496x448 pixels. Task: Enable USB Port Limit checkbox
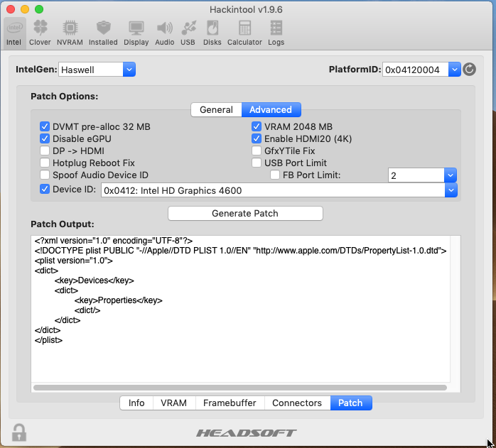pyautogui.click(x=257, y=163)
